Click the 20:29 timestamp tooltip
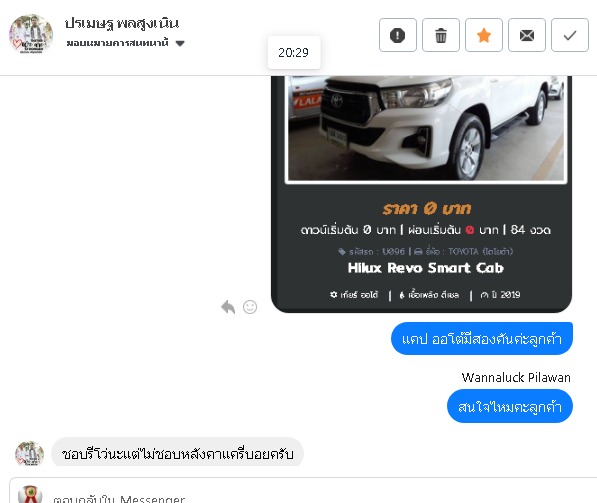The image size is (597, 503). coord(294,53)
